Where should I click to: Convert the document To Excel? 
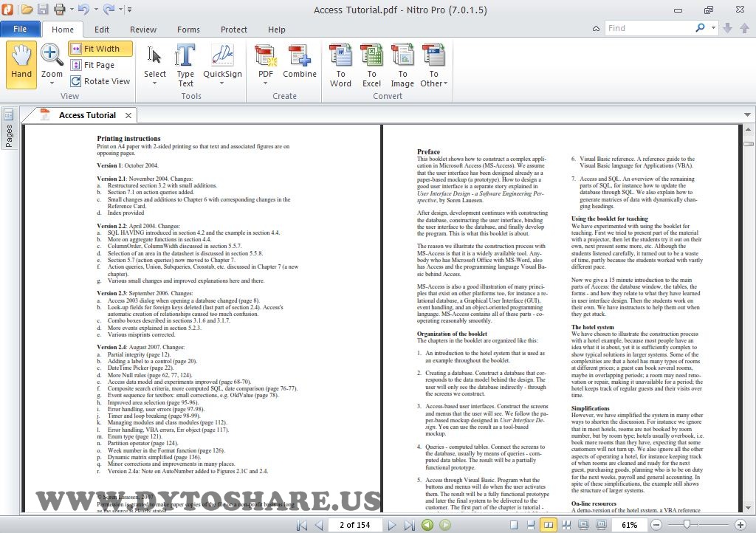(372, 66)
